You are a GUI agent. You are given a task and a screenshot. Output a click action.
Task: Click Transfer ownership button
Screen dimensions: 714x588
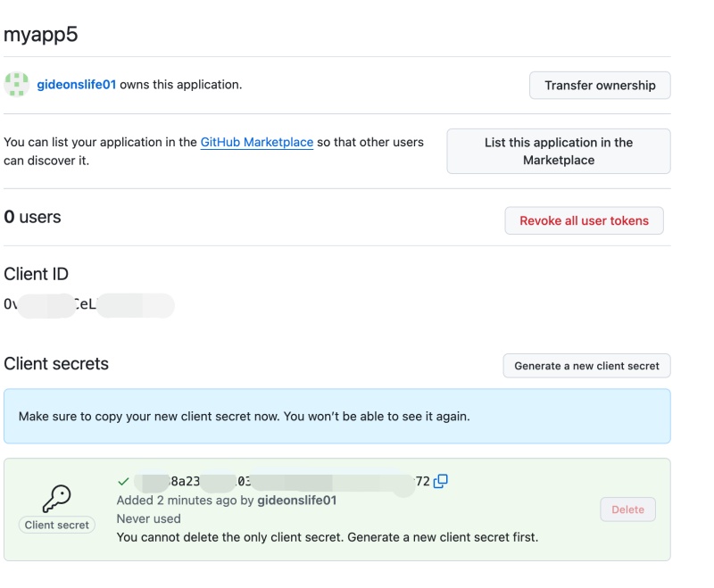(600, 85)
